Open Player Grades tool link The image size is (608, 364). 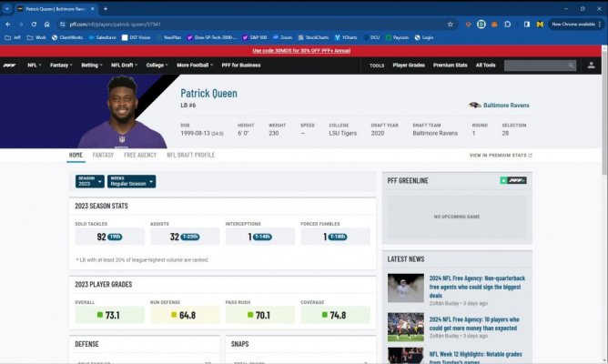(x=409, y=66)
